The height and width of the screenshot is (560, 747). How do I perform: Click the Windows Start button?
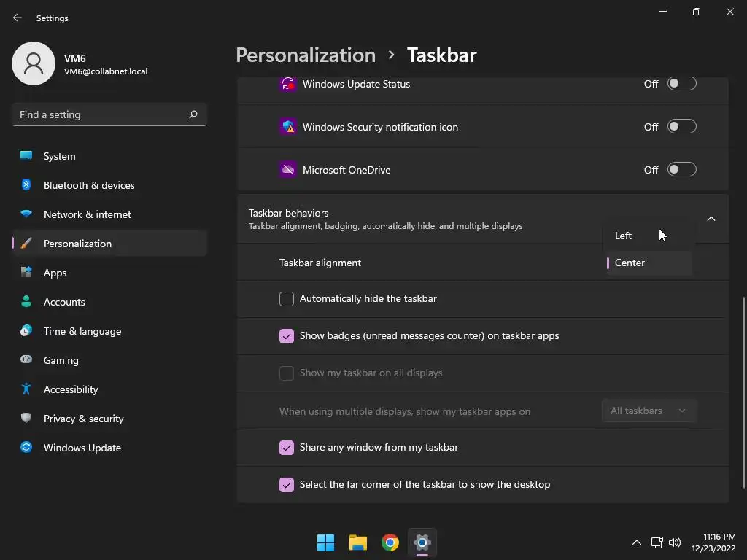click(326, 542)
